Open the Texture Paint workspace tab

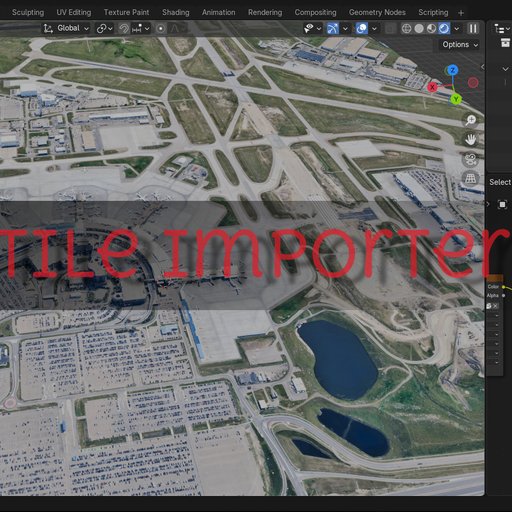point(126,12)
